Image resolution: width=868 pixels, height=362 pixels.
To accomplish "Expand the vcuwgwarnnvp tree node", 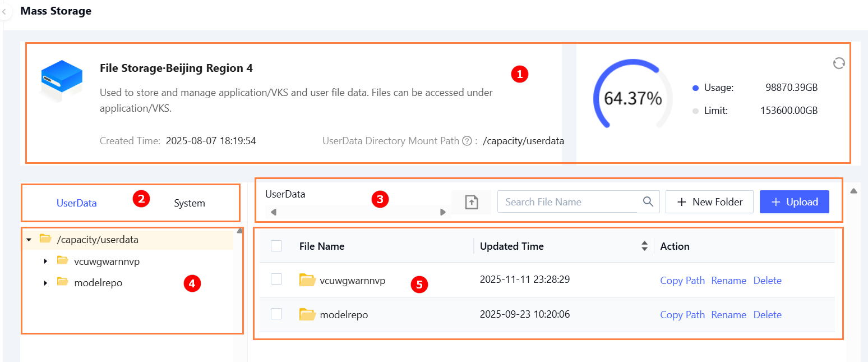I will 45,261.
